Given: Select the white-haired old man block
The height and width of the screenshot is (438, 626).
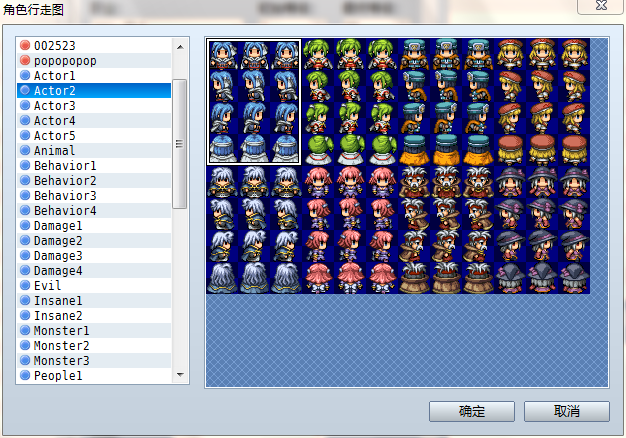Looking at the screenshot, I should click(x=446, y=230).
